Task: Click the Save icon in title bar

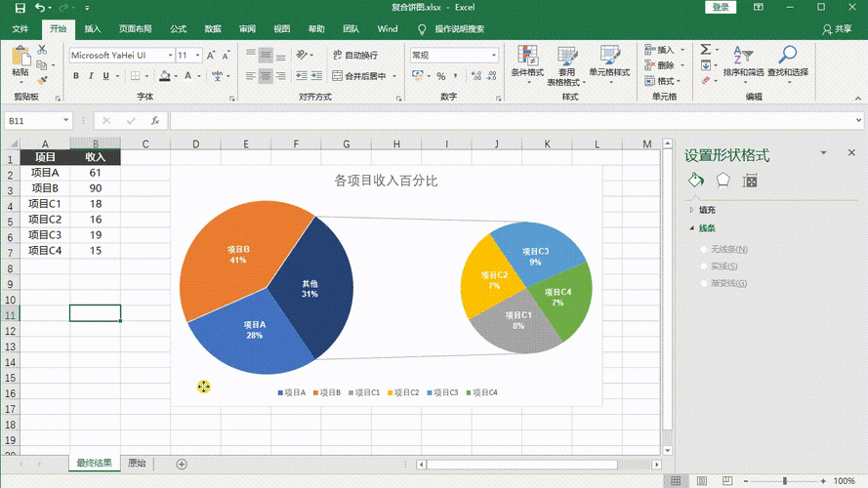Action: tap(20, 8)
